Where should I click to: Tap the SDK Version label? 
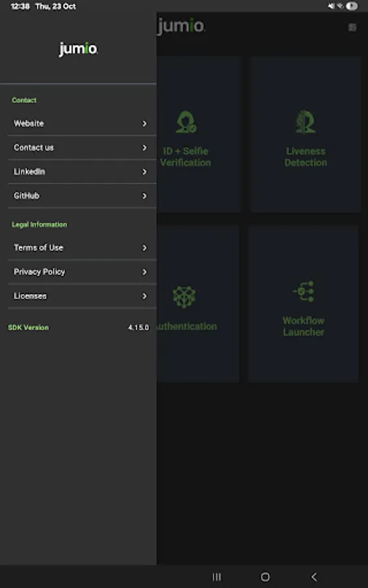(29, 327)
